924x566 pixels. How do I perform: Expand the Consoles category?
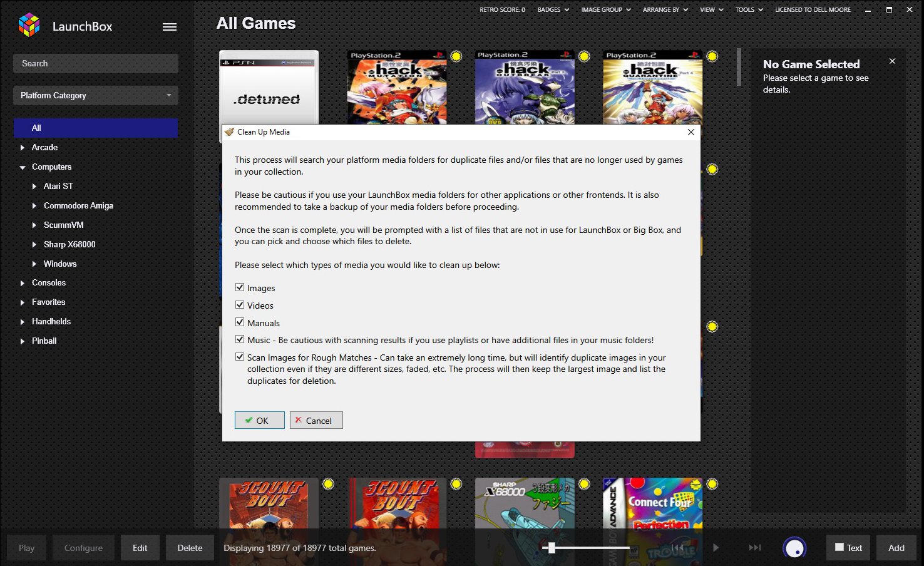click(x=23, y=283)
